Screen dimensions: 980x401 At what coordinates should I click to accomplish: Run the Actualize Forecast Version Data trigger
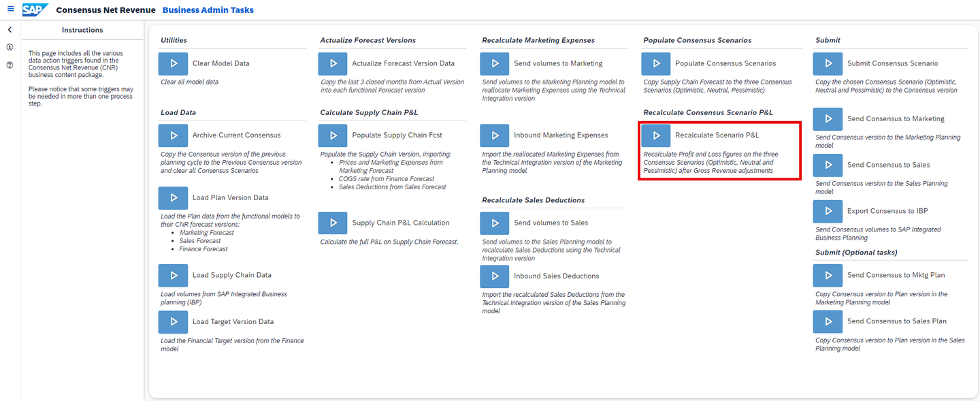(x=333, y=63)
